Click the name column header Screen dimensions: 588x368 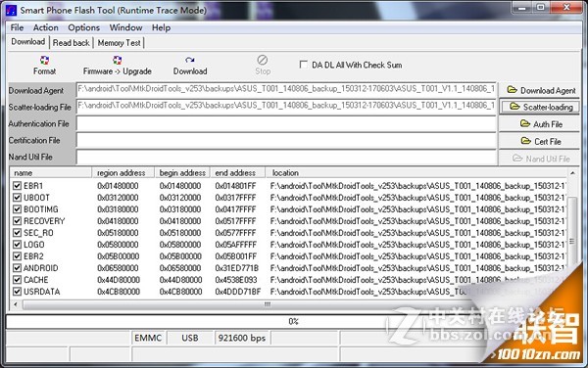(51, 173)
